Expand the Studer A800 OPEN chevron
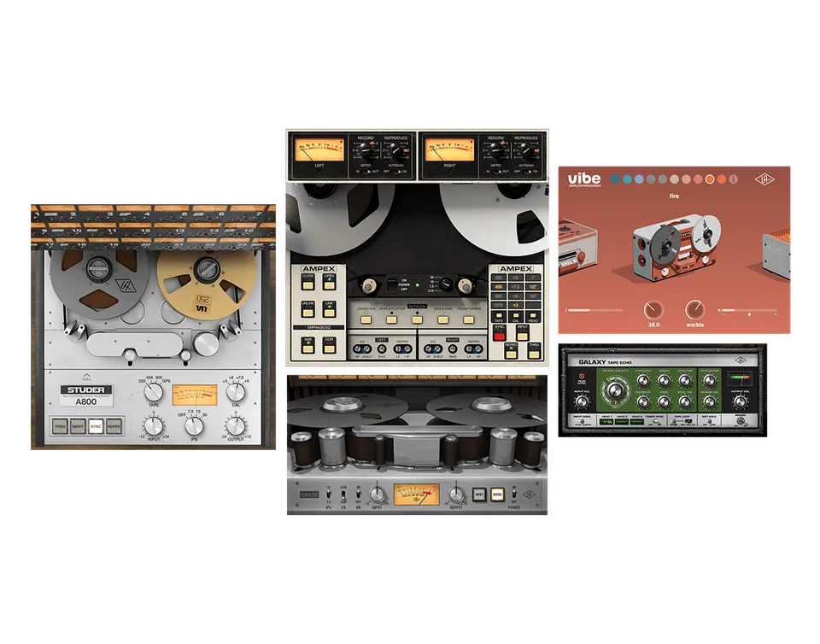Screen dimensions: 820x644 pyautogui.click(x=86, y=376)
